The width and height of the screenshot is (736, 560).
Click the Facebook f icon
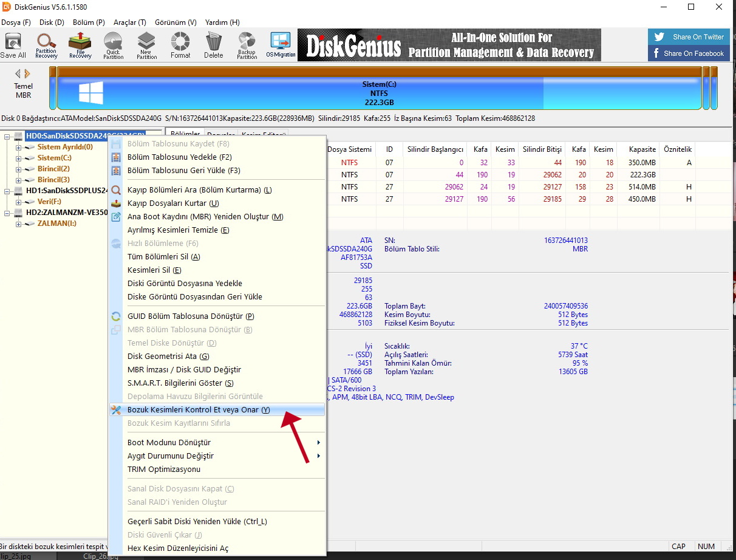[x=656, y=53]
